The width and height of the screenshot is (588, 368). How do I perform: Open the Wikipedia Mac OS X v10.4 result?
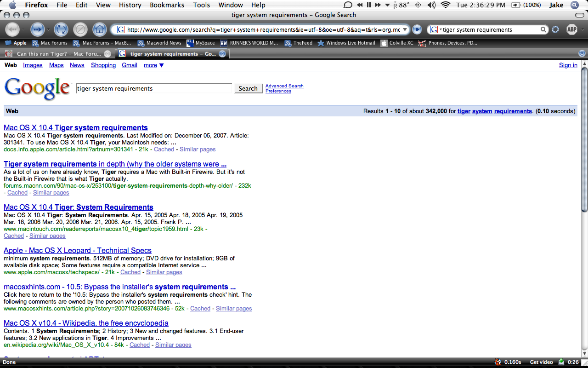pyautogui.click(x=86, y=323)
